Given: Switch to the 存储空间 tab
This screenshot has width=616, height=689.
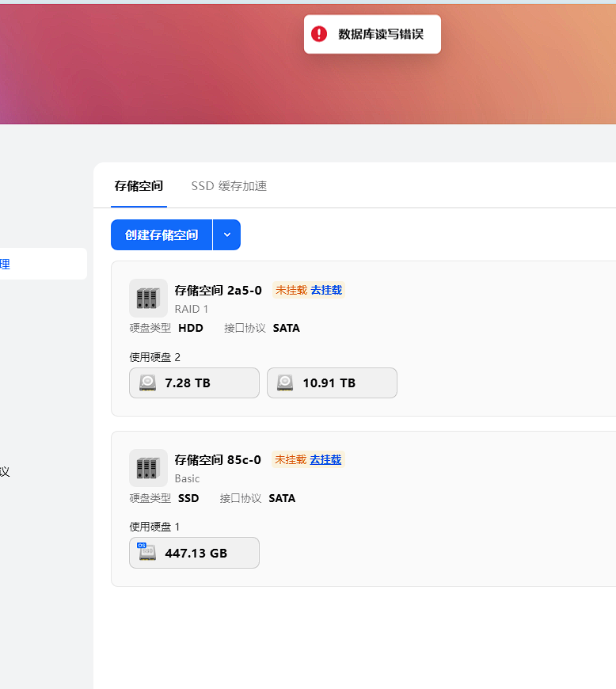Looking at the screenshot, I should tap(139, 186).
